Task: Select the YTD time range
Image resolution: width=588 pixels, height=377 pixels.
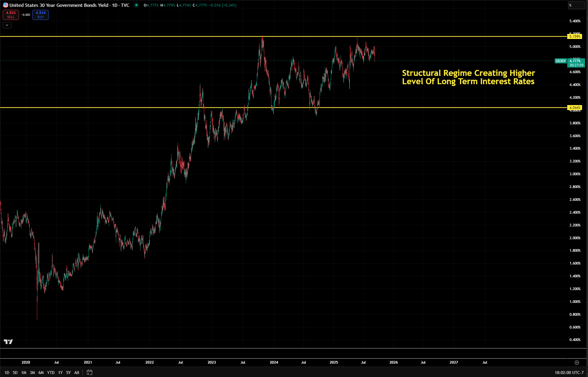Action: [51, 373]
